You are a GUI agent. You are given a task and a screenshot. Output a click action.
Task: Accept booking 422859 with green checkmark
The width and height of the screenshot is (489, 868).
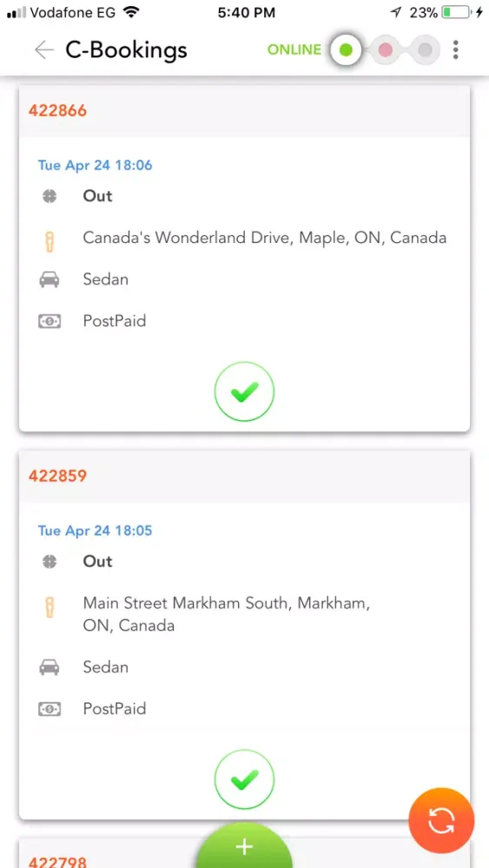pyautogui.click(x=244, y=779)
